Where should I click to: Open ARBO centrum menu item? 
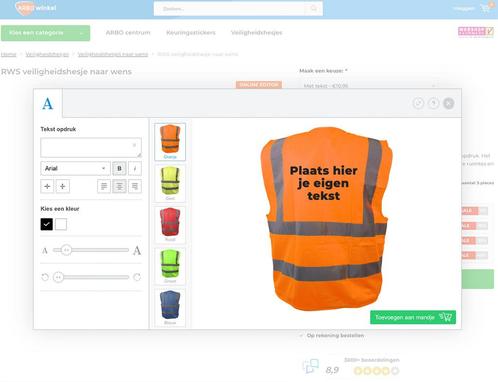click(128, 33)
